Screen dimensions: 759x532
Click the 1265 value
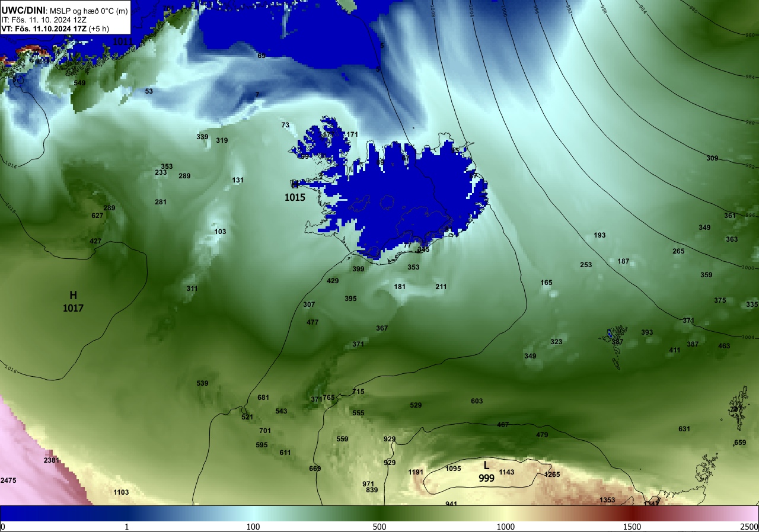(552, 475)
